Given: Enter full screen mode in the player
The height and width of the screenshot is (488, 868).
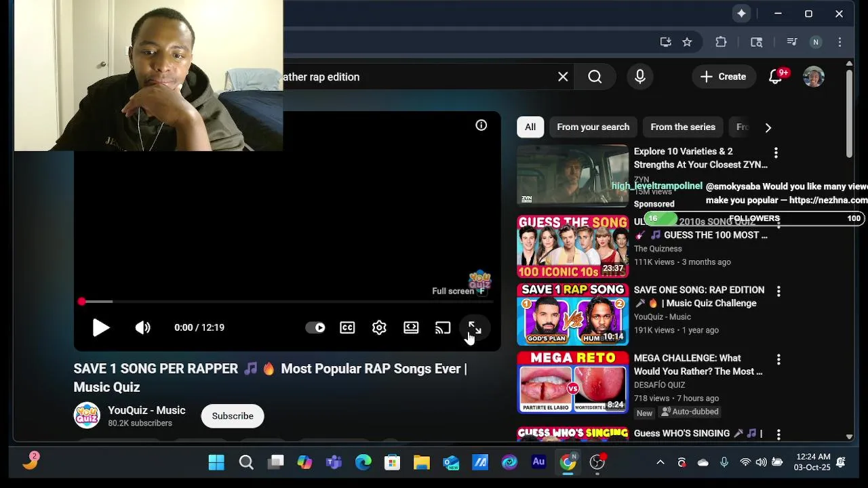Looking at the screenshot, I should [x=475, y=327].
